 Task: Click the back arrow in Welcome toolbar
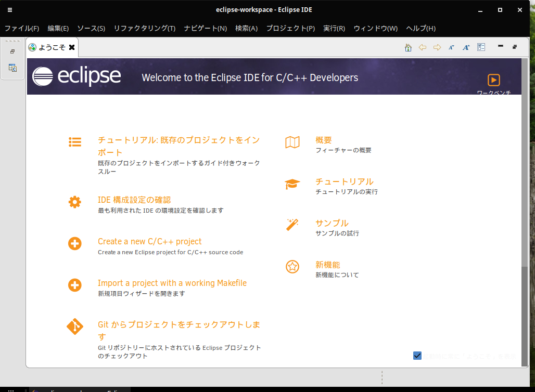click(x=423, y=47)
